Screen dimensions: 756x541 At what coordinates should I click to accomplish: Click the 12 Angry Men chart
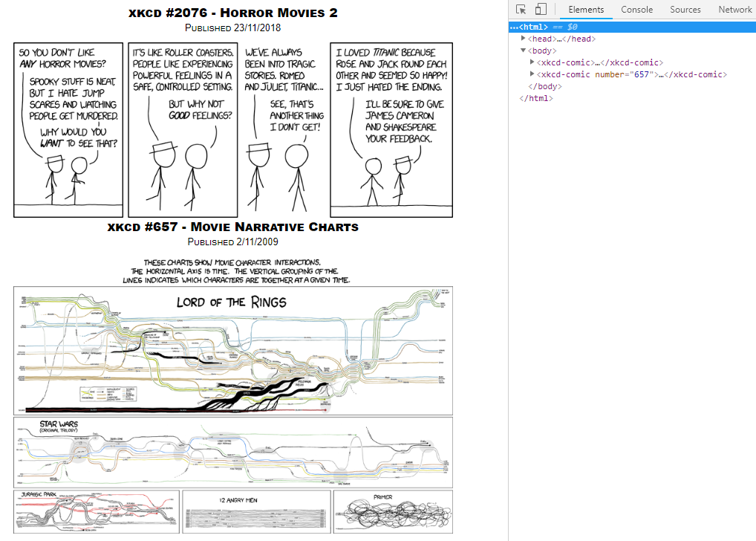[256, 512]
